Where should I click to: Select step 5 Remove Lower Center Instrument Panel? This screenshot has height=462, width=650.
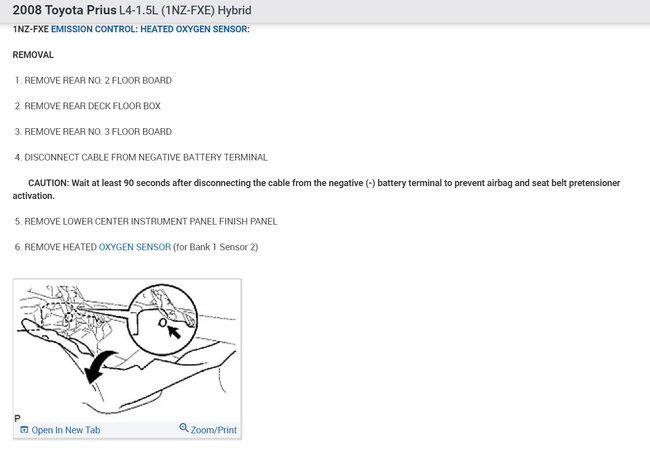[146, 221]
